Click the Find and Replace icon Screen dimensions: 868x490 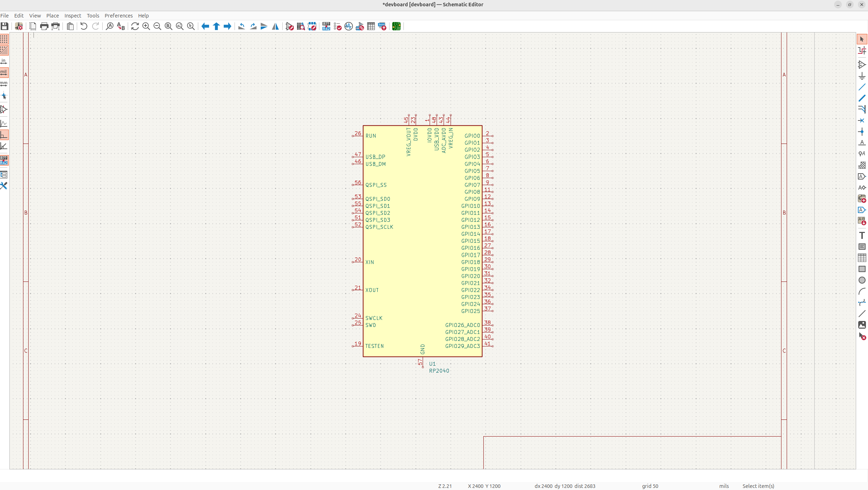pos(121,26)
